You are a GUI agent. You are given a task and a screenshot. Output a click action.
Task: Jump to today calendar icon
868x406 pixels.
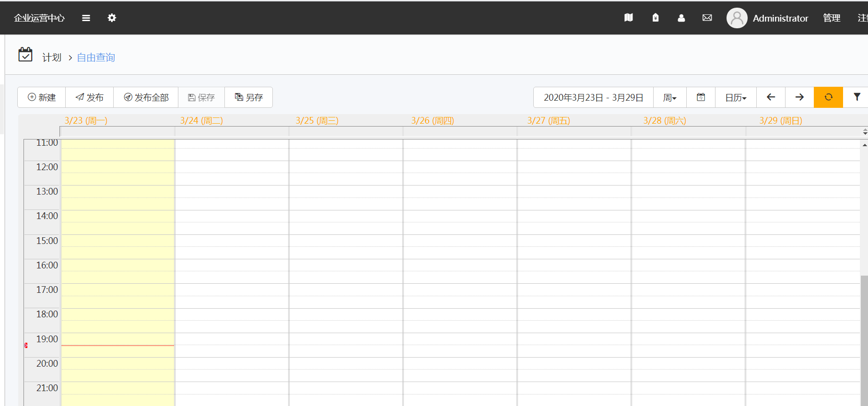(x=701, y=97)
